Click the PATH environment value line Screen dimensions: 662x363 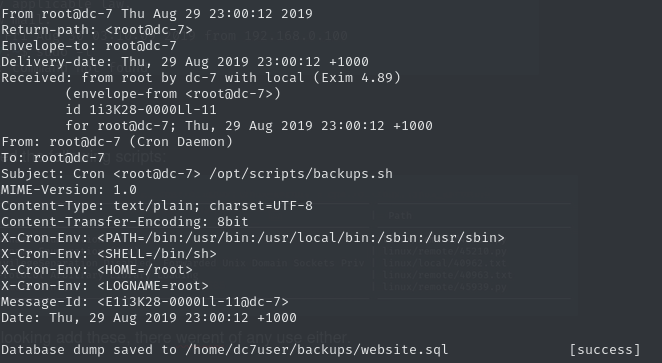click(x=252, y=238)
